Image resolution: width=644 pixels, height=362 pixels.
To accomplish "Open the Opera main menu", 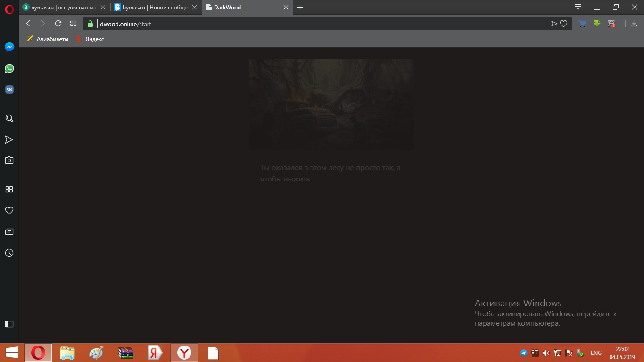I will coord(9,9).
